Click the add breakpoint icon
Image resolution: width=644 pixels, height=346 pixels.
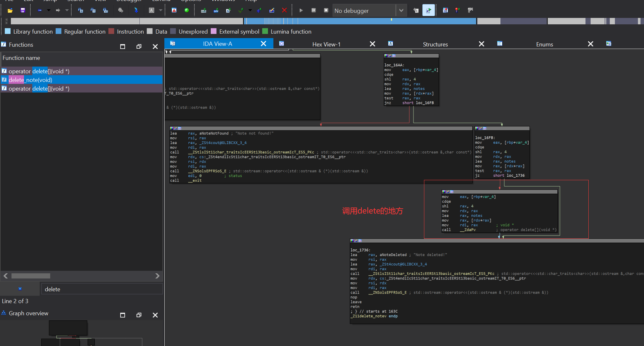pyautogui.click(x=457, y=10)
